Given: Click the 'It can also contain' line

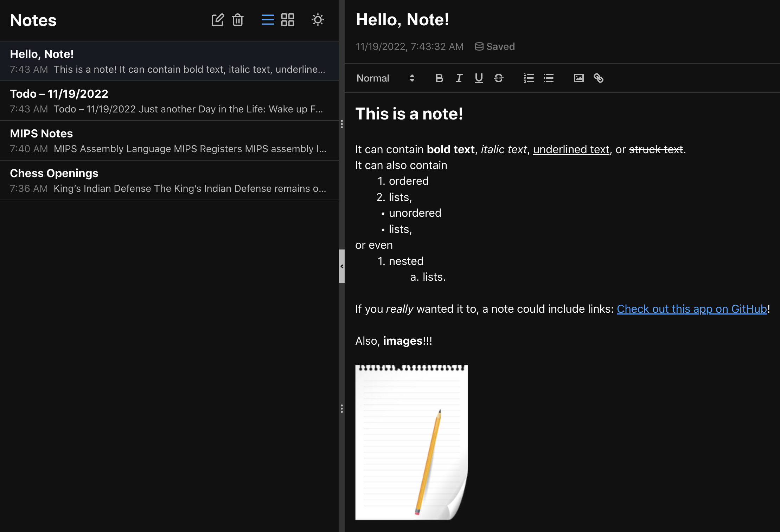Looking at the screenshot, I should [401, 165].
